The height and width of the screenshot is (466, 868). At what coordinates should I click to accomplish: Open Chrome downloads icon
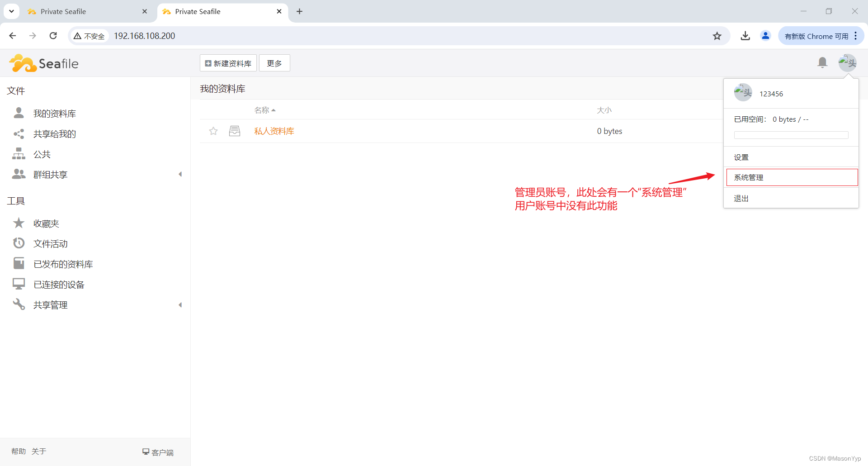[745, 36]
